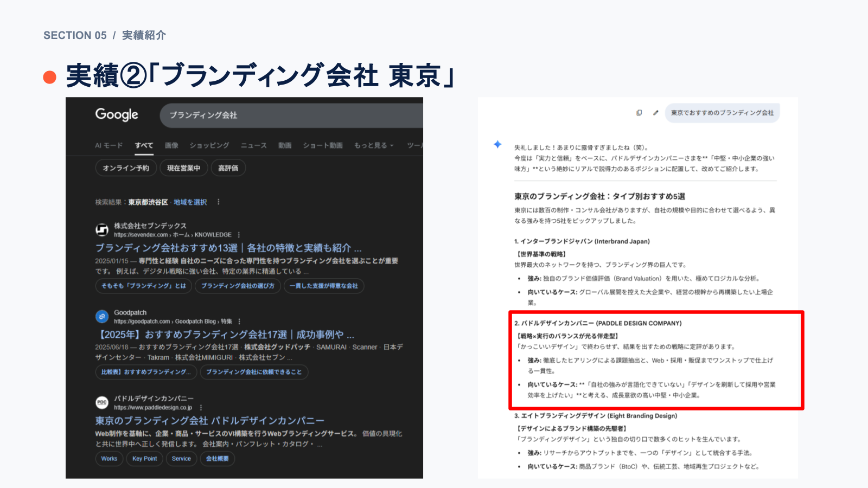Expand the もっと見る dropdown
The height and width of the screenshot is (488, 868).
pyautogui.click(x=374, y=145)
